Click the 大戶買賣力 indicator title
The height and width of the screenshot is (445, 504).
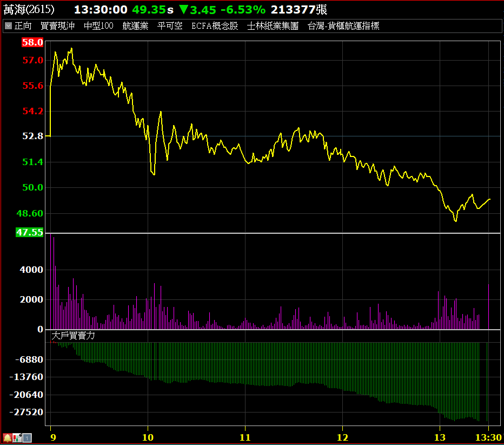pos(73,336)
